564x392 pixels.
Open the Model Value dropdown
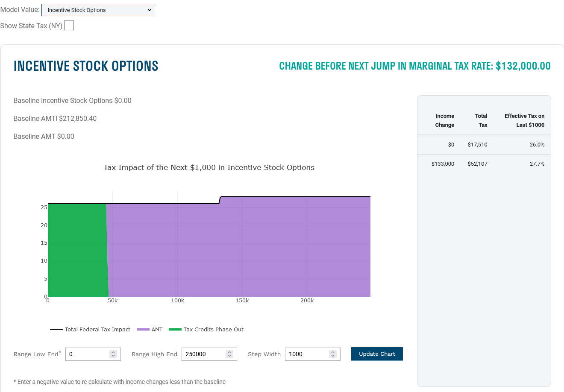point(97,10)
